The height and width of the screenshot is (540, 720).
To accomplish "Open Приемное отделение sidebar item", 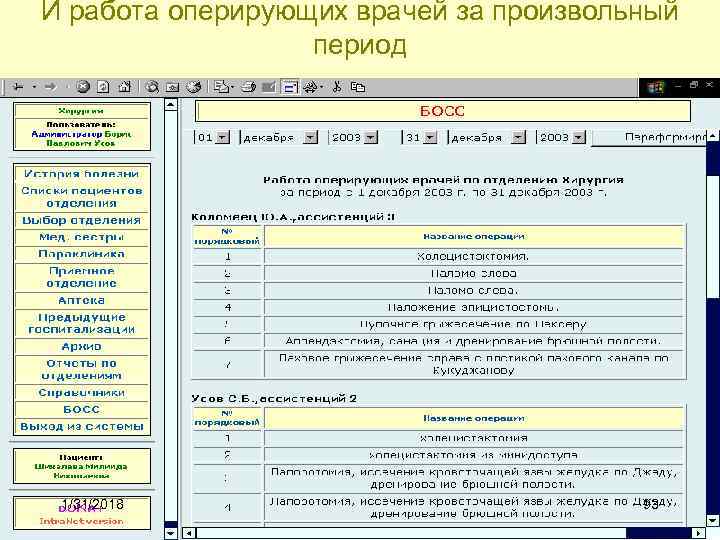I will 81,277.
